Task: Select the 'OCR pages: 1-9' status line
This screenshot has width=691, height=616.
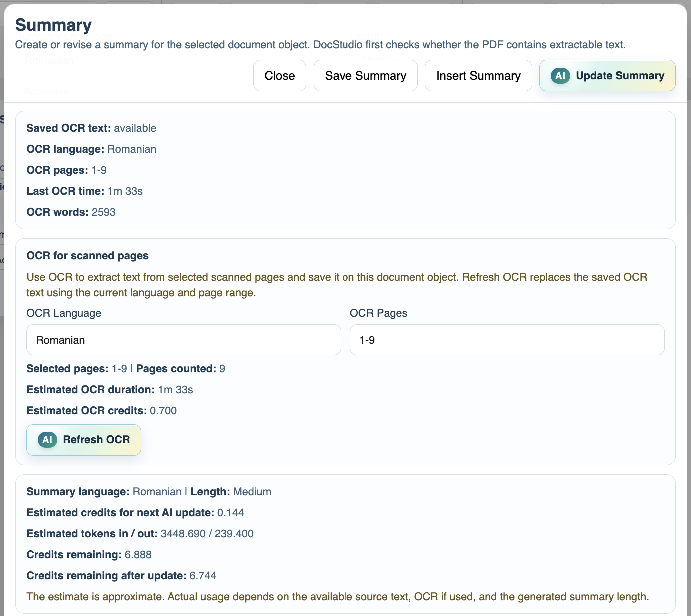Action: tap(67, 170)
